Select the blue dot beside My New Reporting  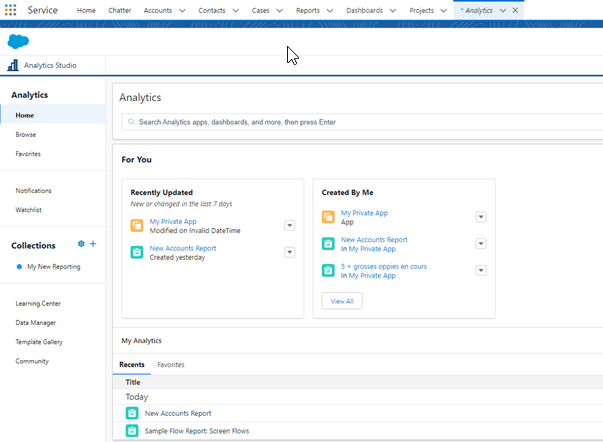[x=19, y=267]
